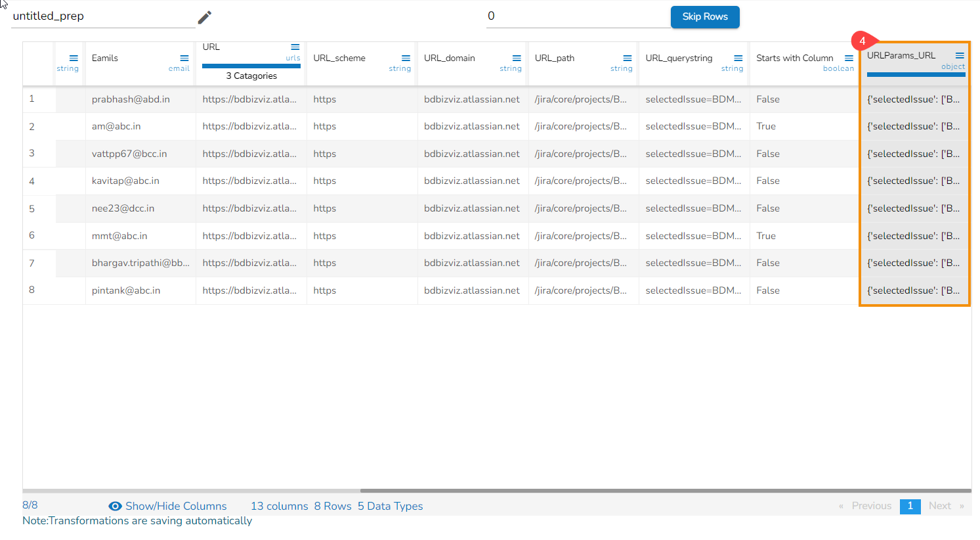Open the URLParams_URL column menu icon
The width and height of the screenshot is (980, 540).
pyautogui.click(x=960, y=56)
